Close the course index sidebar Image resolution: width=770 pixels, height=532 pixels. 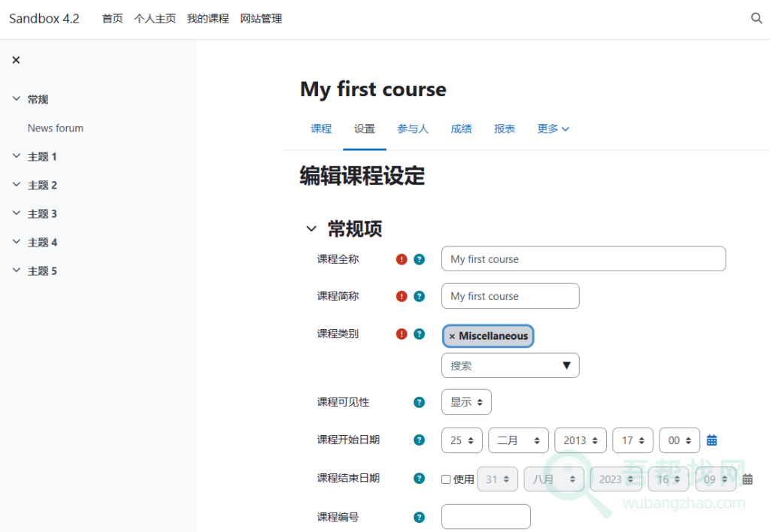point(16,59)
